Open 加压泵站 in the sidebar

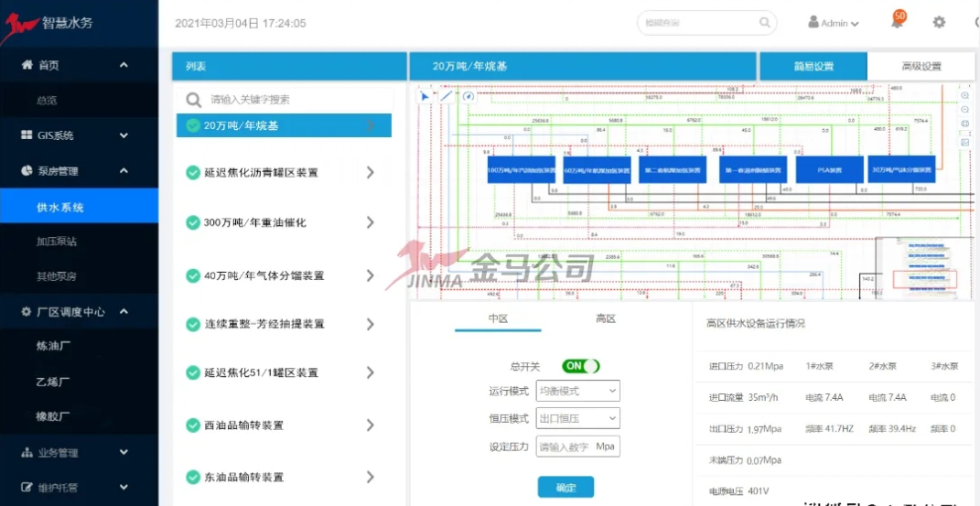[57, 242]
